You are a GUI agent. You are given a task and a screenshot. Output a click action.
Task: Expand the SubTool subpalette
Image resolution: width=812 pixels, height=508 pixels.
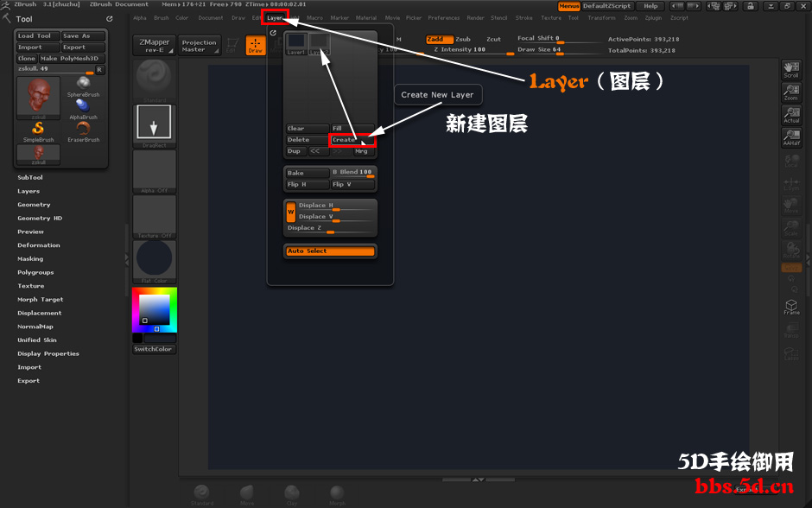click(30, 178)
